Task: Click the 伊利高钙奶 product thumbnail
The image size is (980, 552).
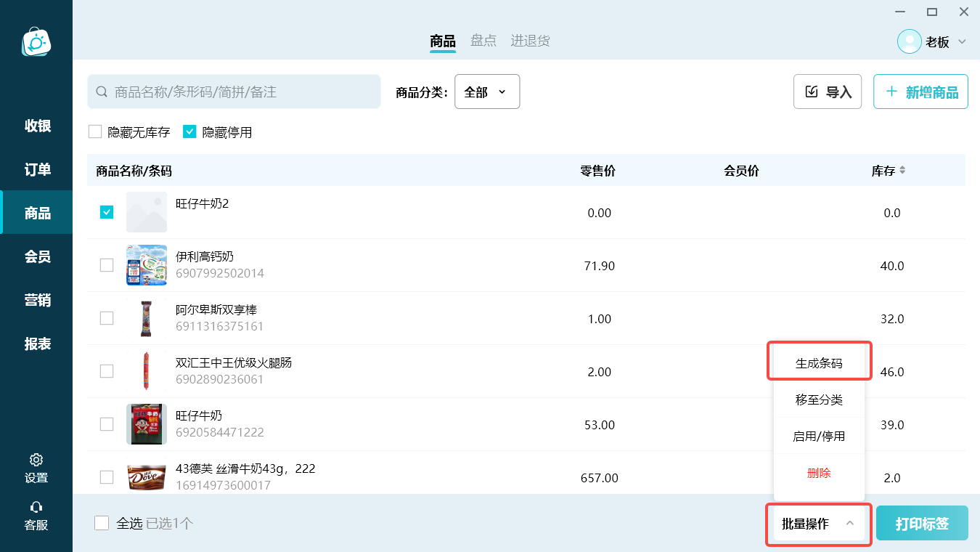Action: click(x=147, y=265)
